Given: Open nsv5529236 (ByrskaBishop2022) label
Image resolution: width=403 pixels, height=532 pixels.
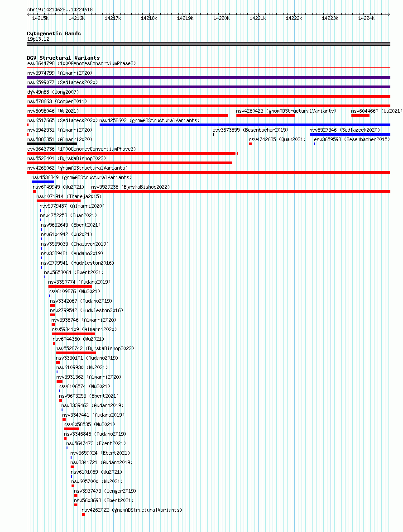Looking at the screenshot, I should pos(130,187).
